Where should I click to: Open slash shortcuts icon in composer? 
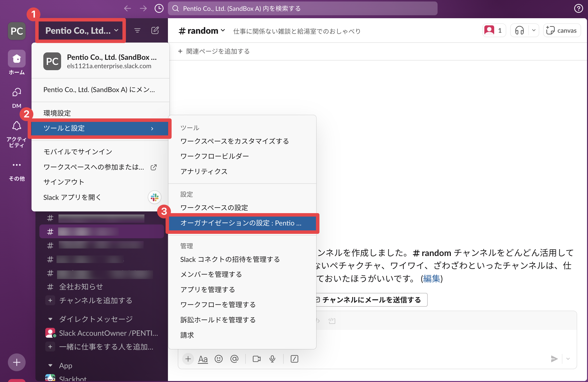coord(294,359)
